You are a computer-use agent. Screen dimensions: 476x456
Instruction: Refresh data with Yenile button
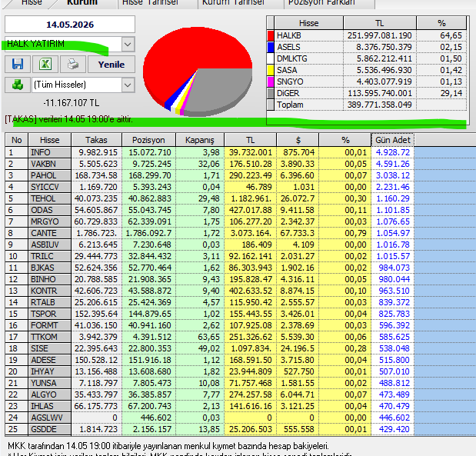coord(112,65)
